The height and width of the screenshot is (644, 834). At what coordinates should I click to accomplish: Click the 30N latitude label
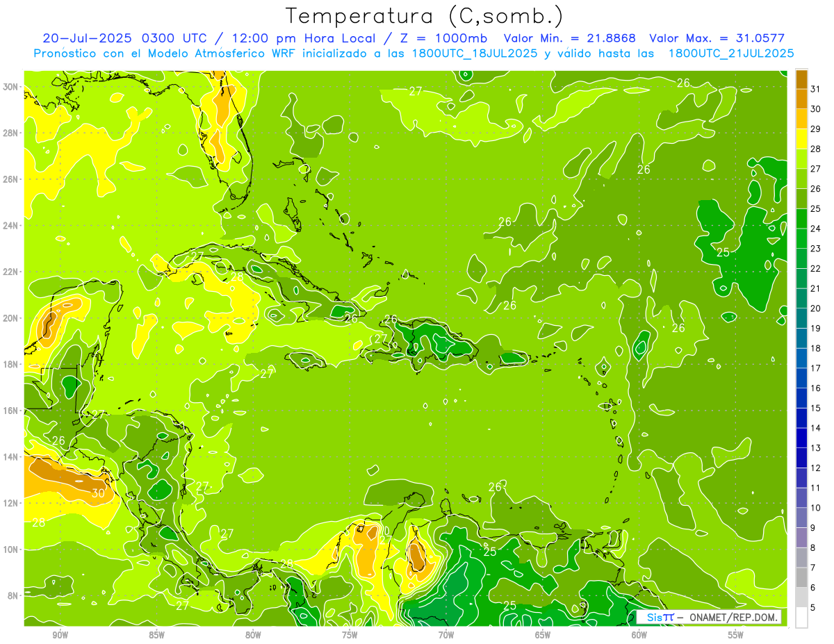[11, 87]
